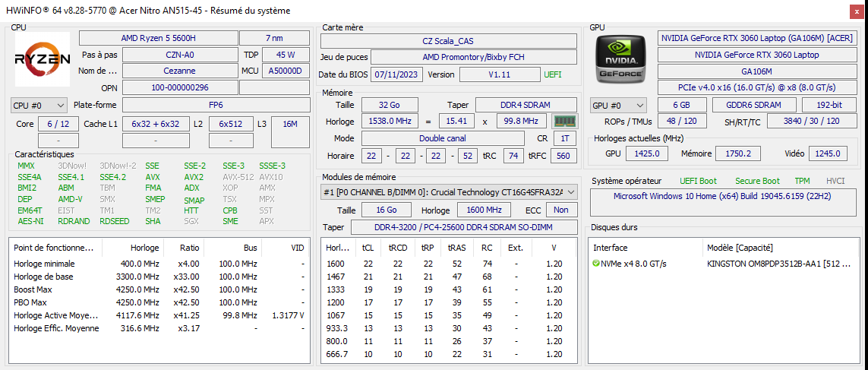Close the HWiNFO summary window
This screenshot has width=868, height=370.
(x=856, y=11)
